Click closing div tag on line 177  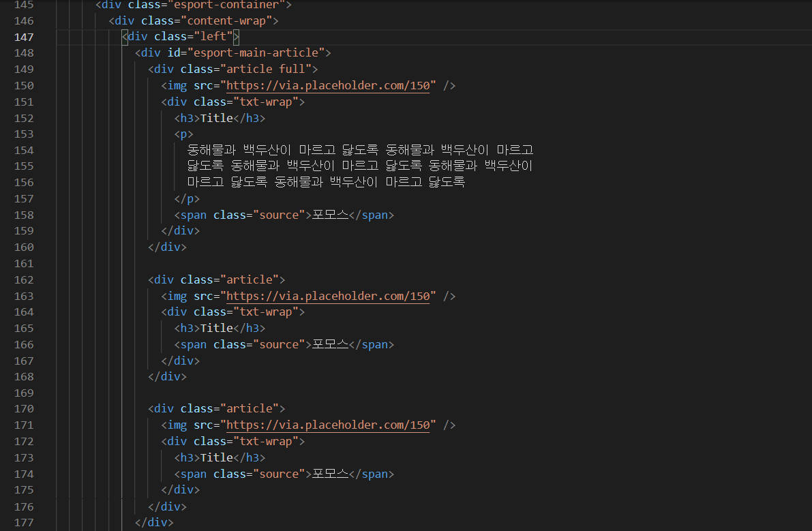click(154, 522)
